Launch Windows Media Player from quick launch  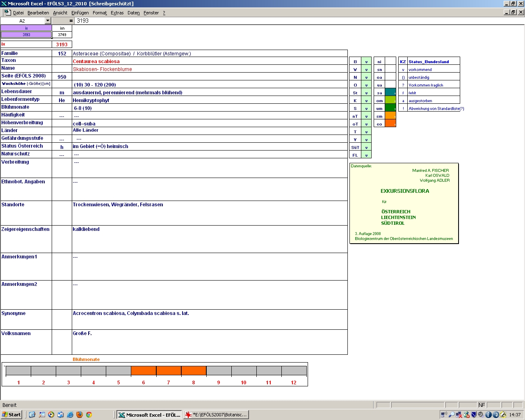tap(51, 415)
